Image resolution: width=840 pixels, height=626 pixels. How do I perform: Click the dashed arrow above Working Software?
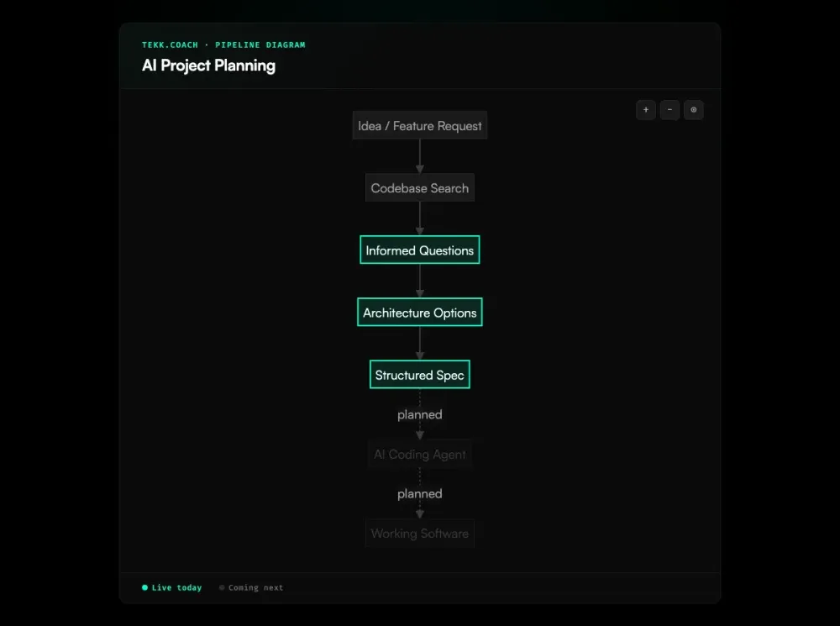[419, 511]
